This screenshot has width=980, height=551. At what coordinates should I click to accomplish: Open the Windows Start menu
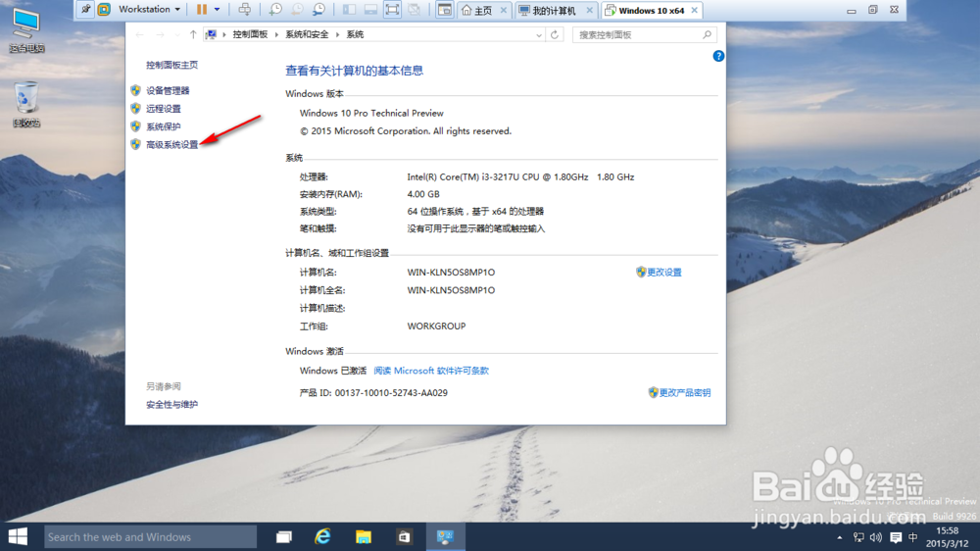click(18, 536)
